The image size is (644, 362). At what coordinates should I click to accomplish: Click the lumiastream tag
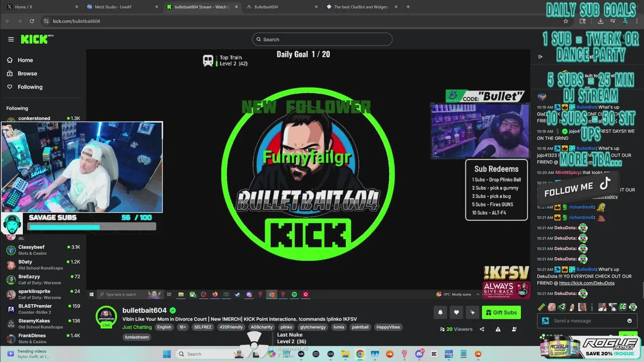(x=137, y=337)
